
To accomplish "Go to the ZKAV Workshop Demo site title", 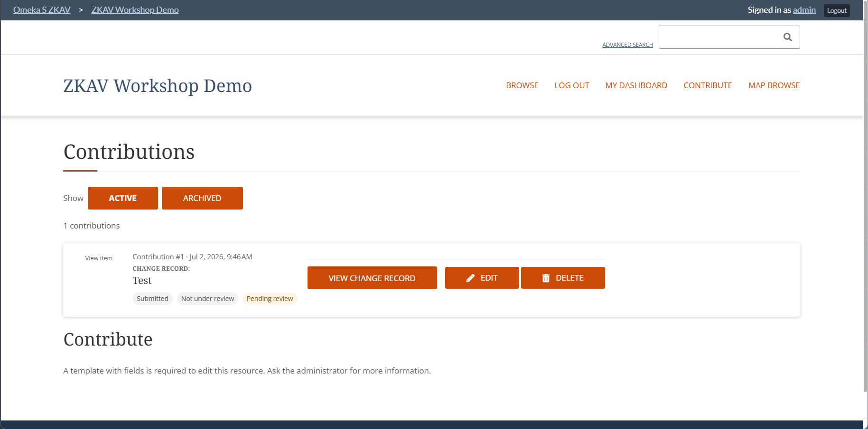I will point(158,86).
